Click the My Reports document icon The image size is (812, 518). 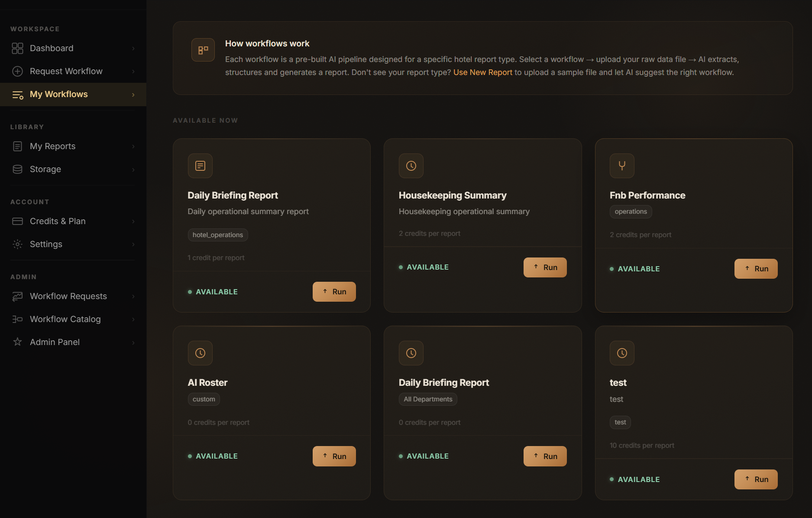pos(18,146)
